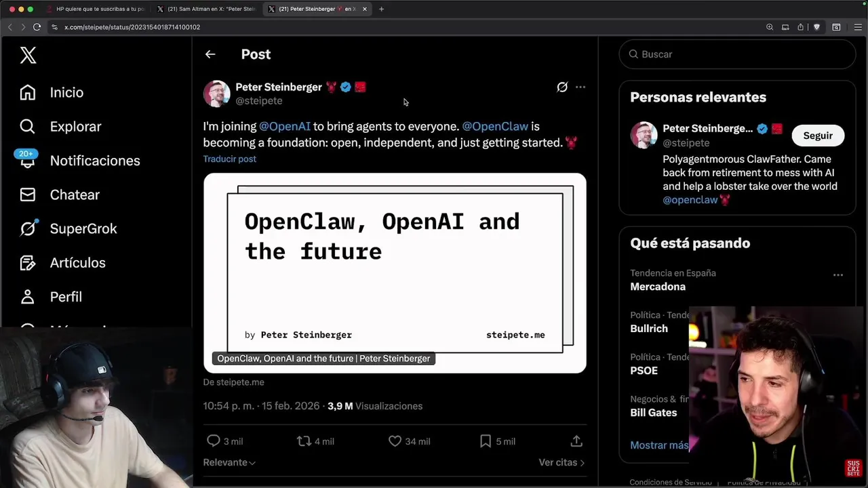The image size is (868, 488).
Task: Open Notificaciones bell with 20+ badge
Action: point(26,159)
